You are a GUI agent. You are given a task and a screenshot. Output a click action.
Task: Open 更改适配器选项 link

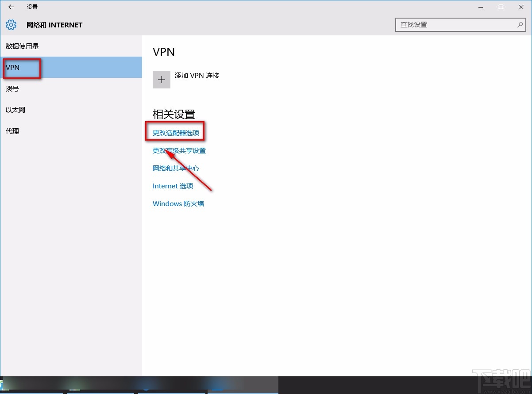point(175,132)
